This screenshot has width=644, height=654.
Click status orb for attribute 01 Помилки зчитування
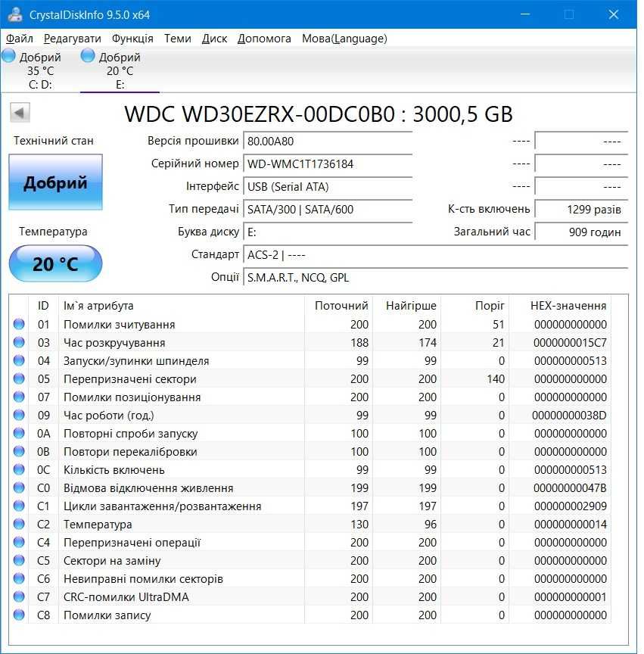(x=19, y=324)
